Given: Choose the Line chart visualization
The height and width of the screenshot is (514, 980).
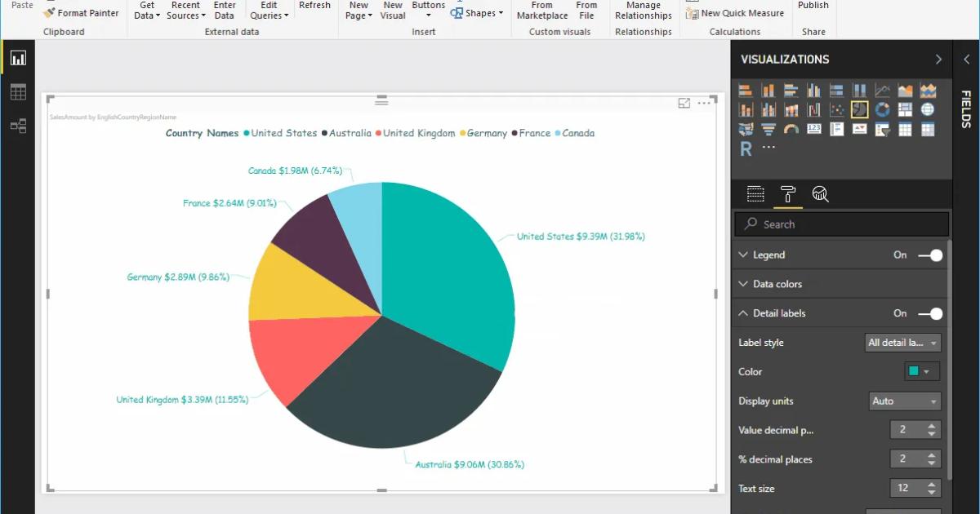Looking at the screenshot, I should (882, 89).
